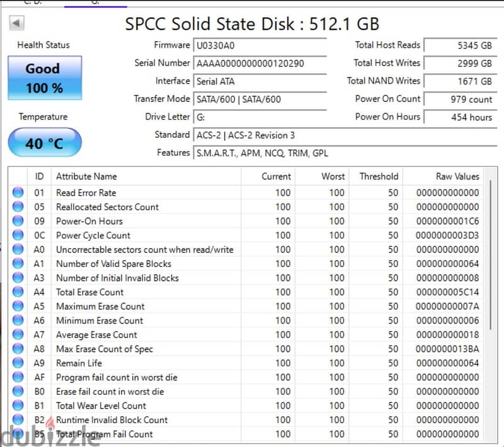504x447 pixels.
Task: Select the Read Error Rate attribute name
Action: pyautogui.click(x=86, y=193)
